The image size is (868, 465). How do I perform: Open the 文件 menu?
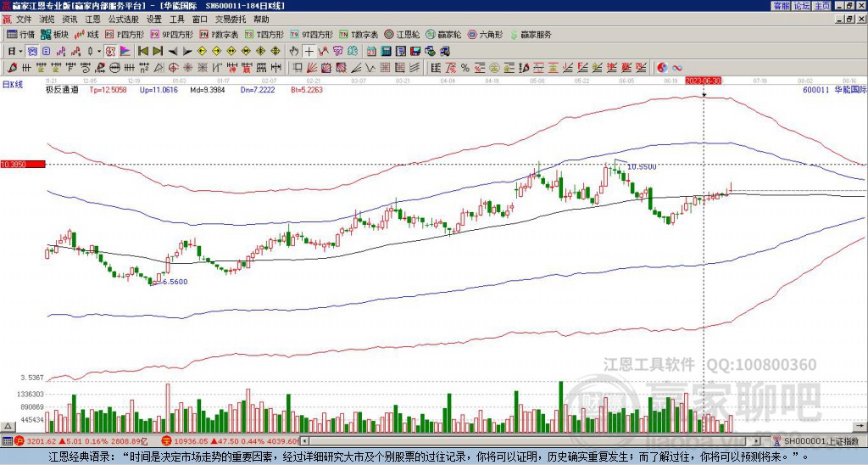tap(24, 20)
